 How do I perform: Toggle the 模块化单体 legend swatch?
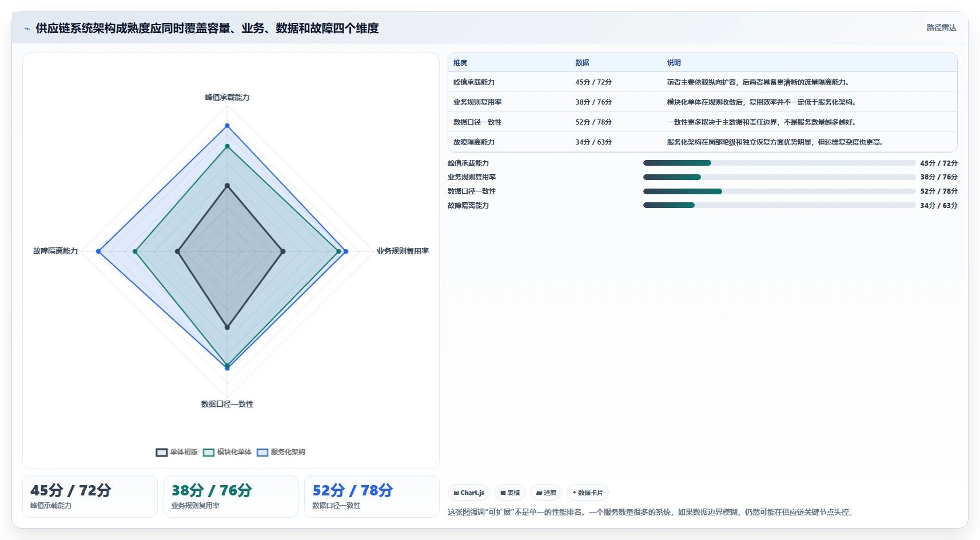pos(209,452)
